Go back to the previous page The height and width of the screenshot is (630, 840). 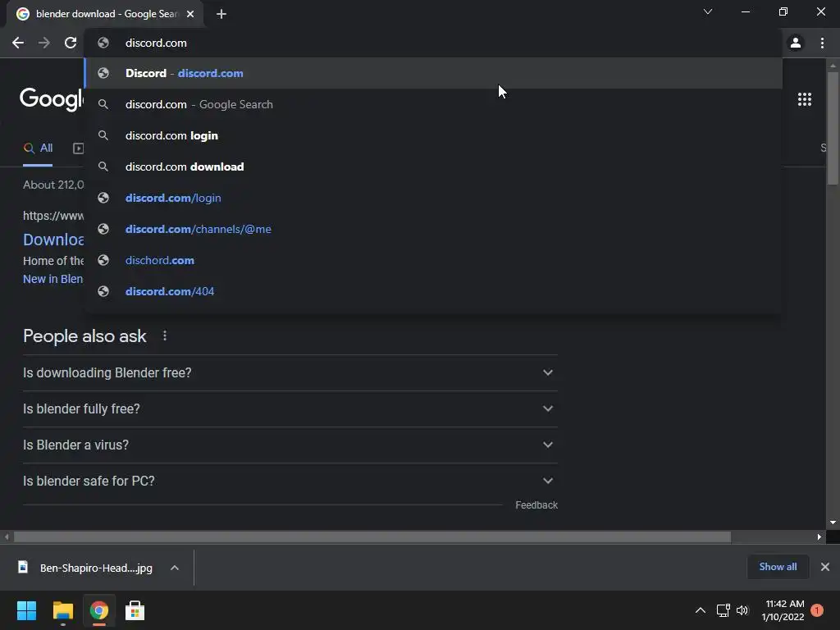18,43
